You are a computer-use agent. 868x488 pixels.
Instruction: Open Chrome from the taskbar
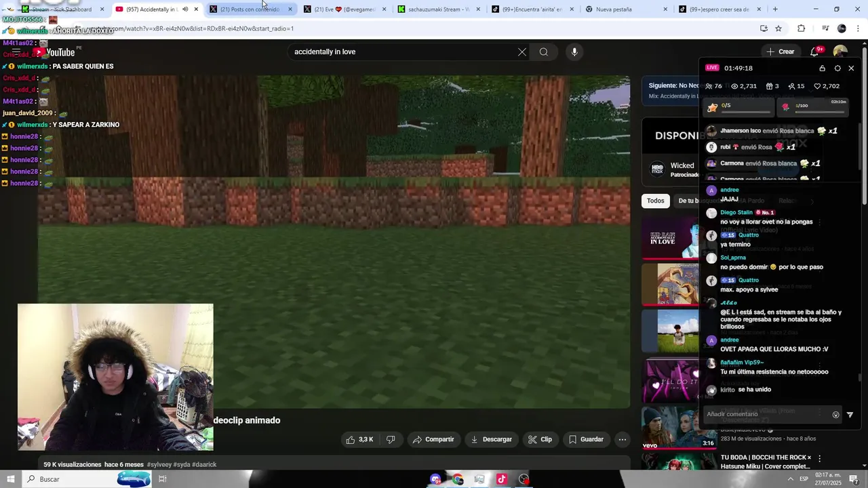coord(458,479)
